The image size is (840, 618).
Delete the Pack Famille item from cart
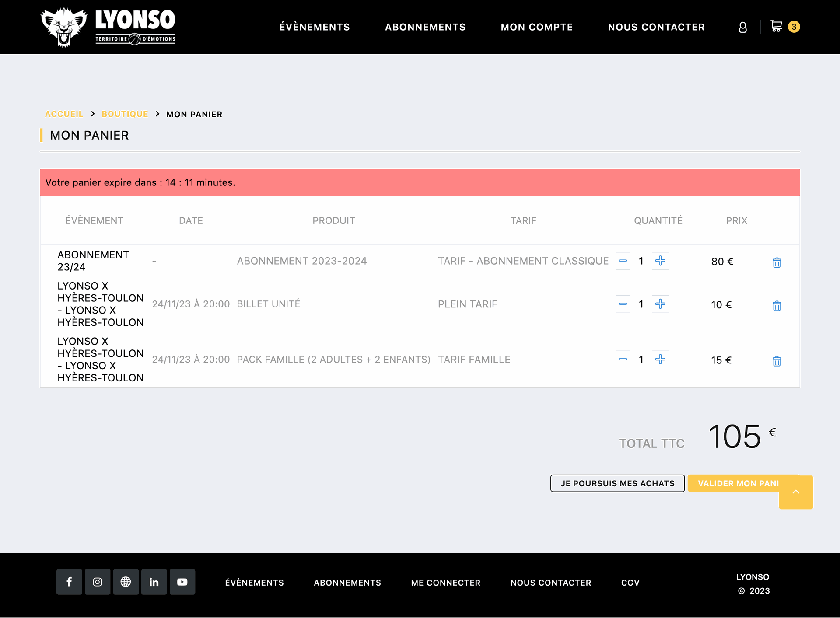point(777,361)
